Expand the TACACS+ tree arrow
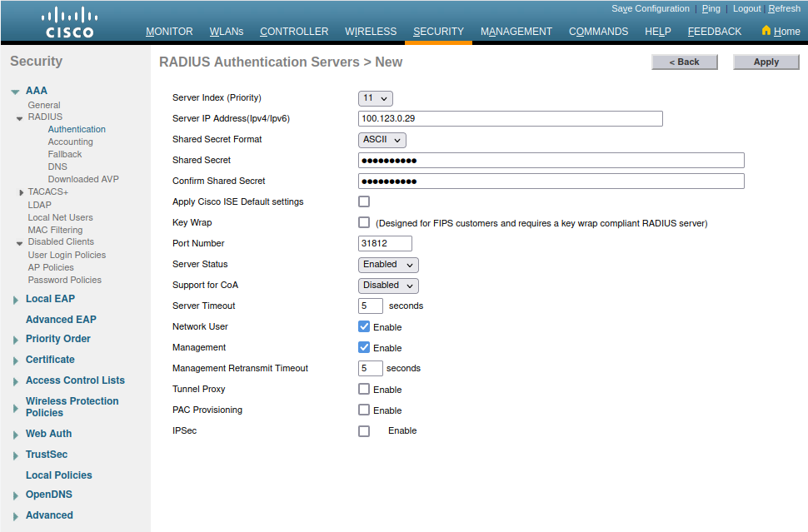Viewport: 808px width, 532px height. (21, 192)
